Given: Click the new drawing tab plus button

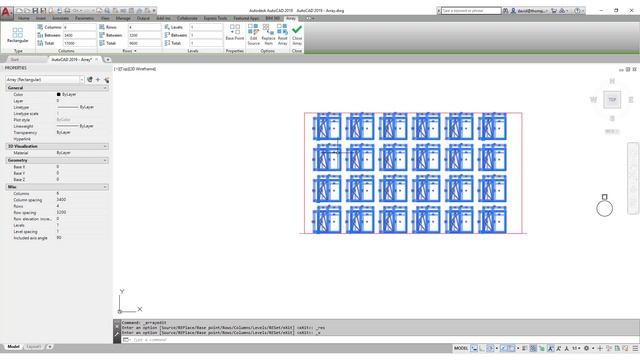Looking at the screenshot, I should pos(108,60).
